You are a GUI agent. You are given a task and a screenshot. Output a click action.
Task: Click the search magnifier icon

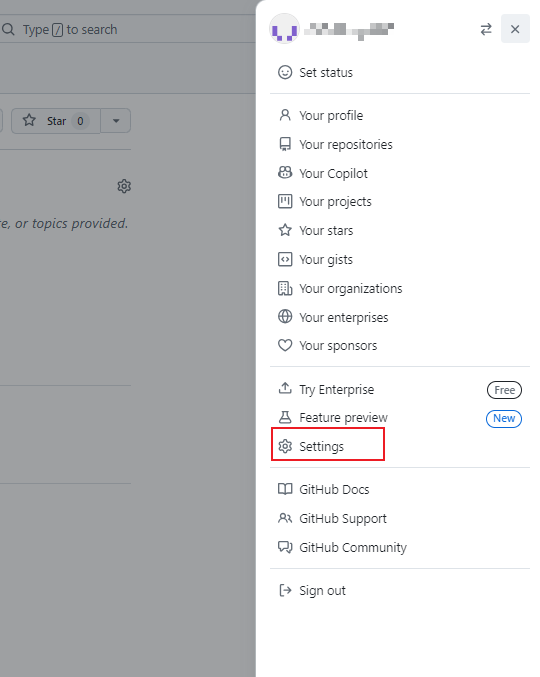[x=8, y=29]
